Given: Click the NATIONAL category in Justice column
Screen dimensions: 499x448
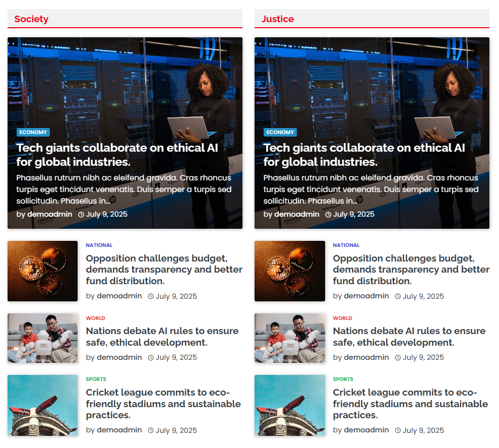Looking at the screenshot, I should coord(346,245).
